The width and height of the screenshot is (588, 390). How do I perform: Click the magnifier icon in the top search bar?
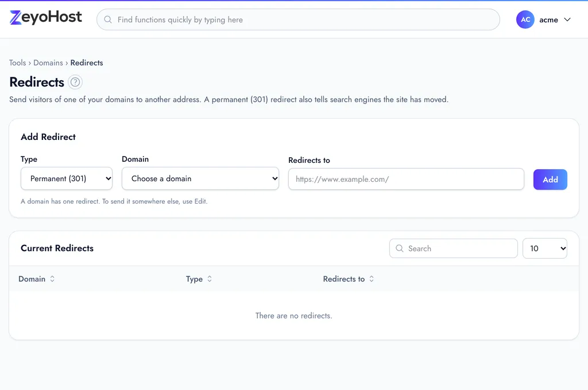pos(108,19)
